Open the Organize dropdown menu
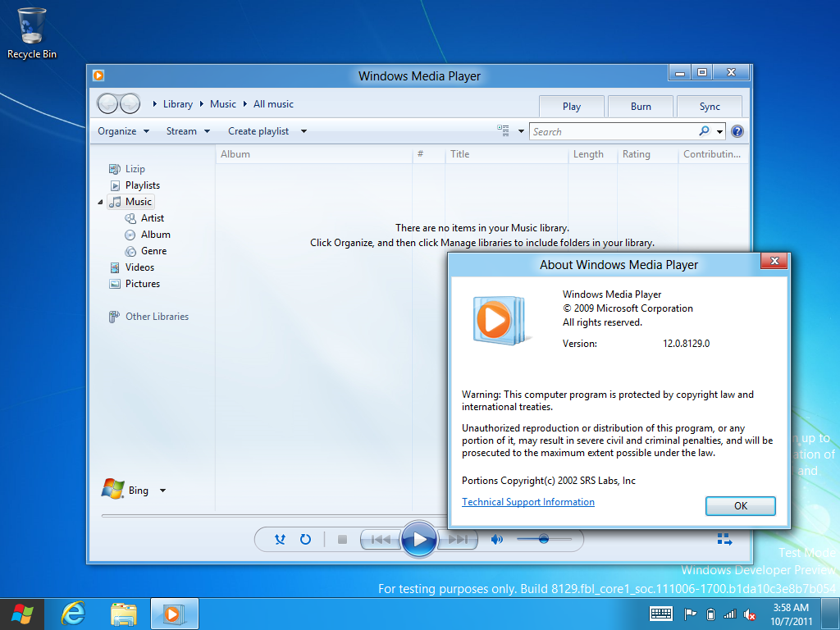Image resolution: width=840 pixels, height=630 pixels. [123, 131]
